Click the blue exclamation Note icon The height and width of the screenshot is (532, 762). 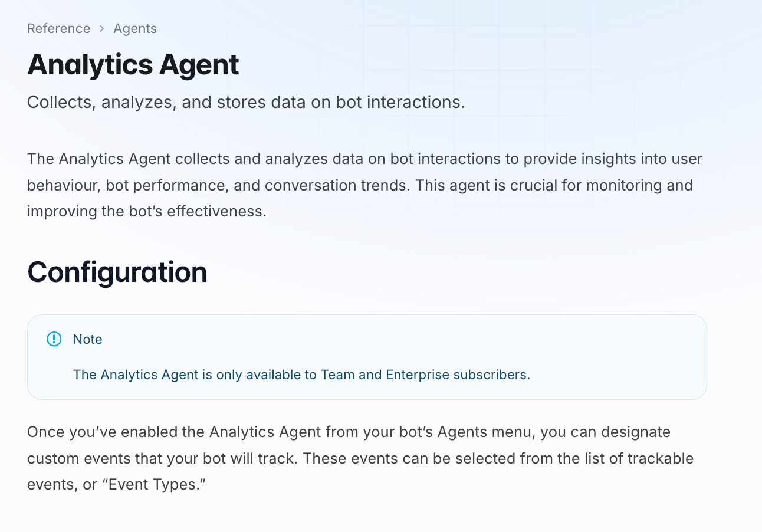tap(54, 339)
